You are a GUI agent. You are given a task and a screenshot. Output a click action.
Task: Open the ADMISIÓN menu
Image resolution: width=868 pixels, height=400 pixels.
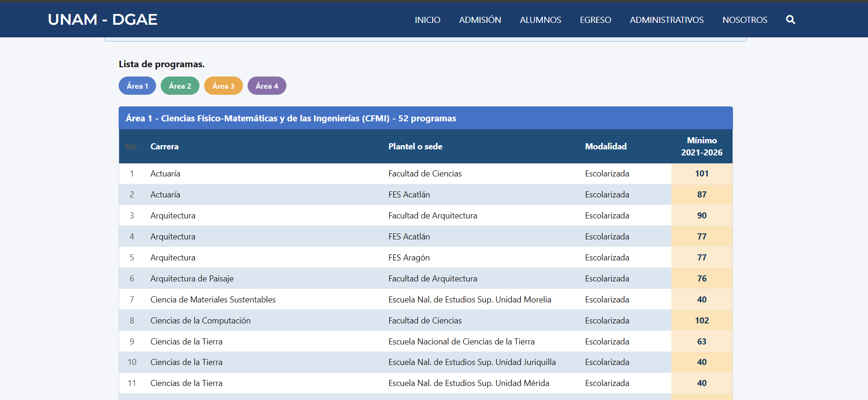pyautogui.click(x=480, y=20)
